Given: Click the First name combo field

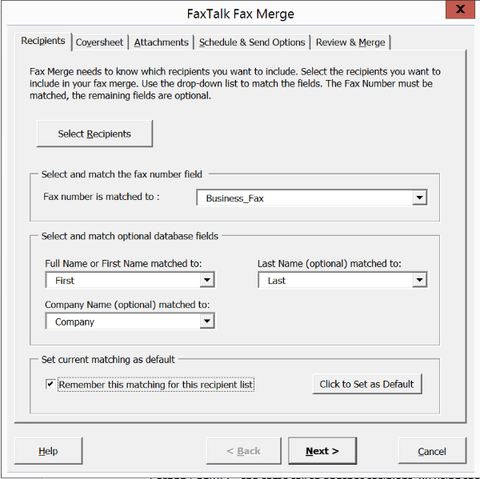Looking at the screenshot, I should 123,280.
